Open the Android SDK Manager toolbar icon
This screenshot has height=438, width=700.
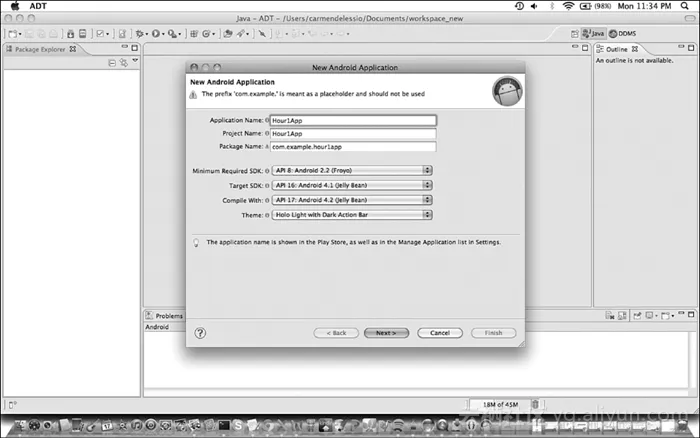click(71, 34)
